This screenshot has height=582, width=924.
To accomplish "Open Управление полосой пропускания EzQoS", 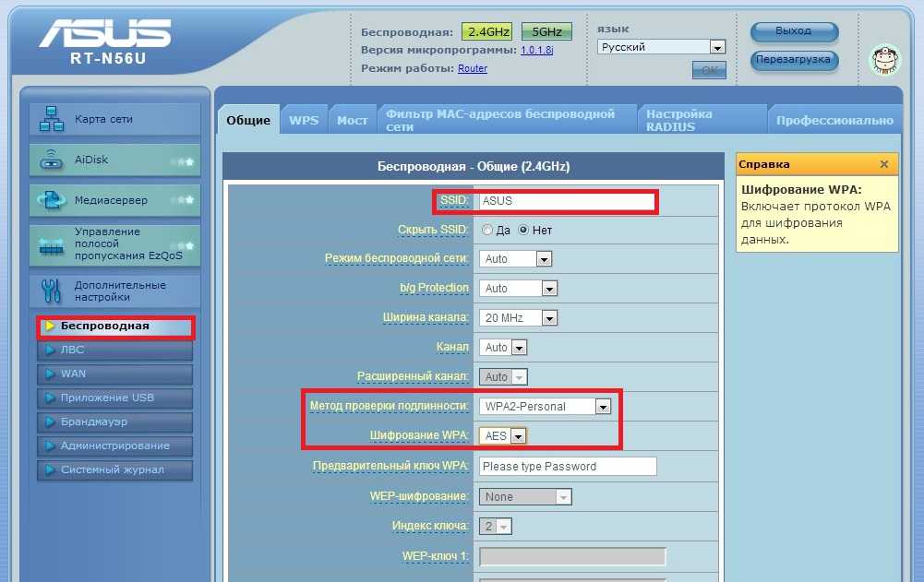I will tap(114, 244).
